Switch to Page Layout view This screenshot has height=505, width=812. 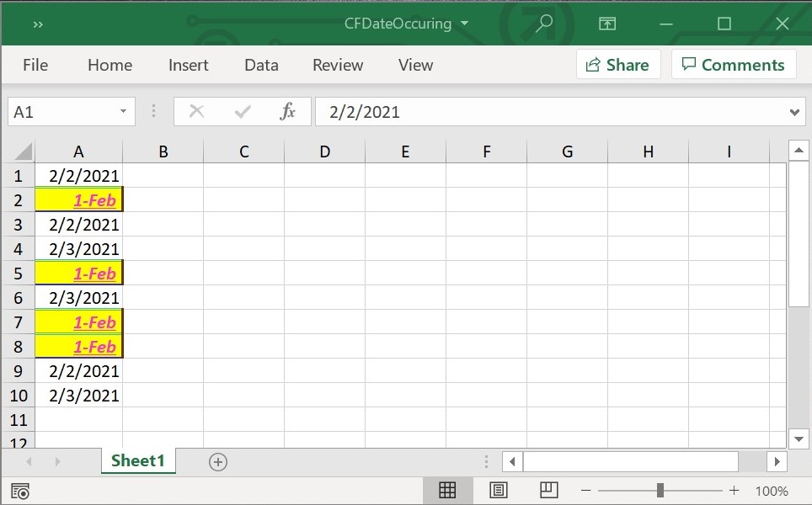click(x=498, y=491)
